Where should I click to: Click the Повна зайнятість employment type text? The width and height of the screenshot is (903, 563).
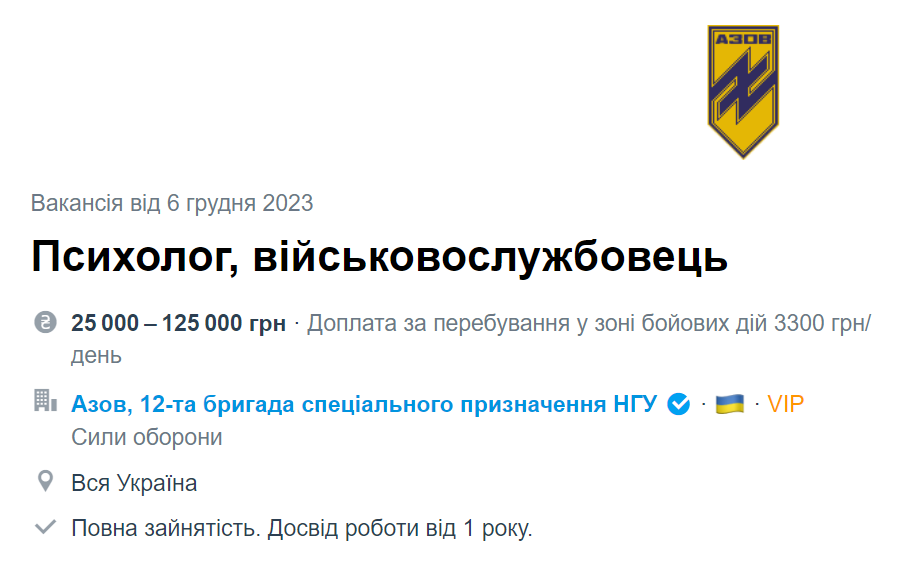(x=165, y=528)
